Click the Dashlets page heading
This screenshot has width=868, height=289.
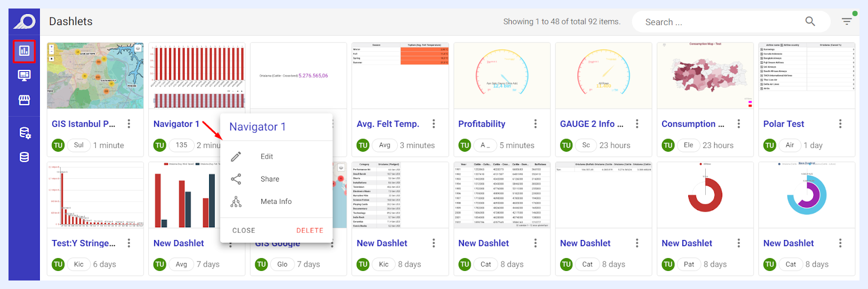tap(71, 21)
